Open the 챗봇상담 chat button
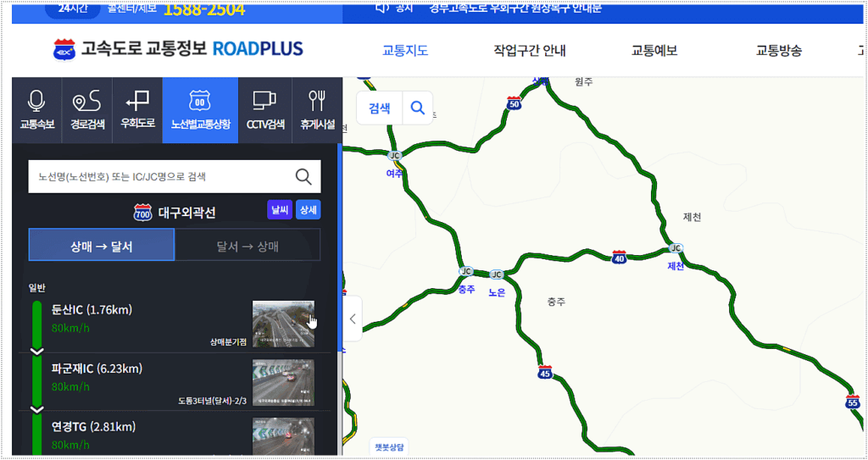 (x=388, y=446)
